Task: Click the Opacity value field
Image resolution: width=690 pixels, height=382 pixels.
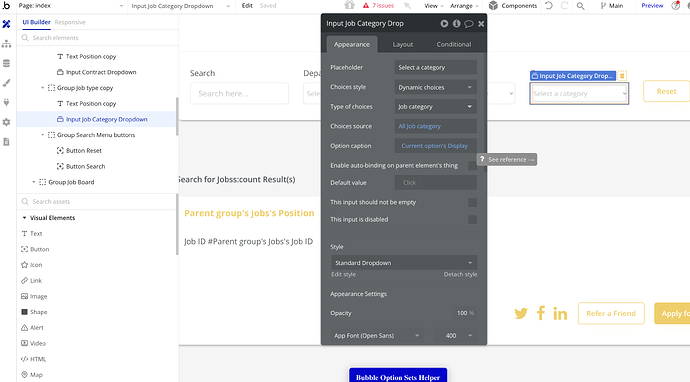Action: [x=465, y=313]
